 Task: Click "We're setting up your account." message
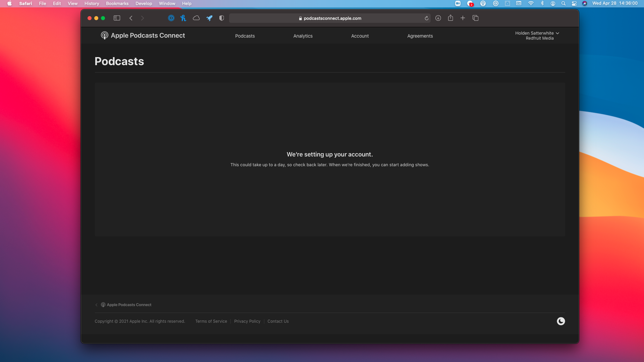[330, 154]
